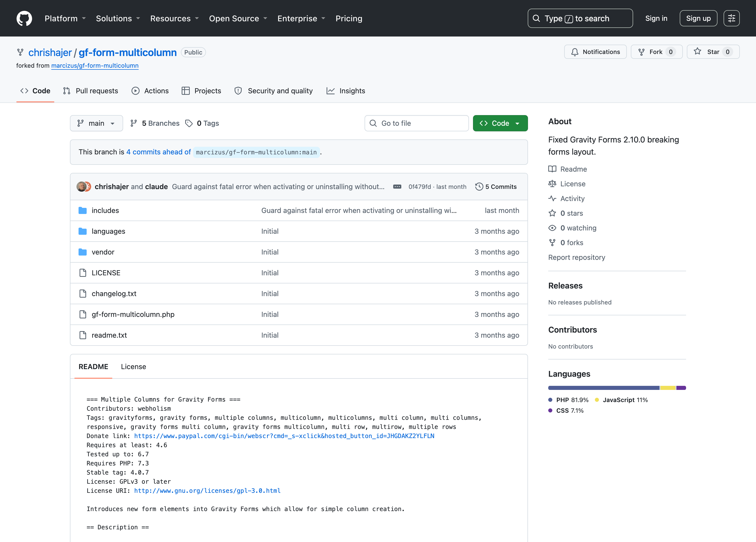Click the PHP segment of language bar

click(x=604, y=388)
